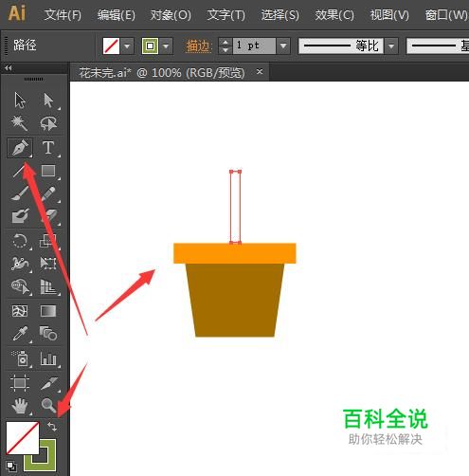Select the Slice tool
The height and width of the screenshot is (476, 469).
point(48,383)
